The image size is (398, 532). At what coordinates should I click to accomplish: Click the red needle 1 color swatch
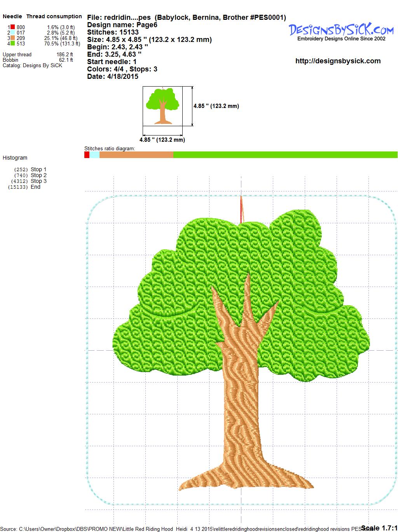click(12, 27)
